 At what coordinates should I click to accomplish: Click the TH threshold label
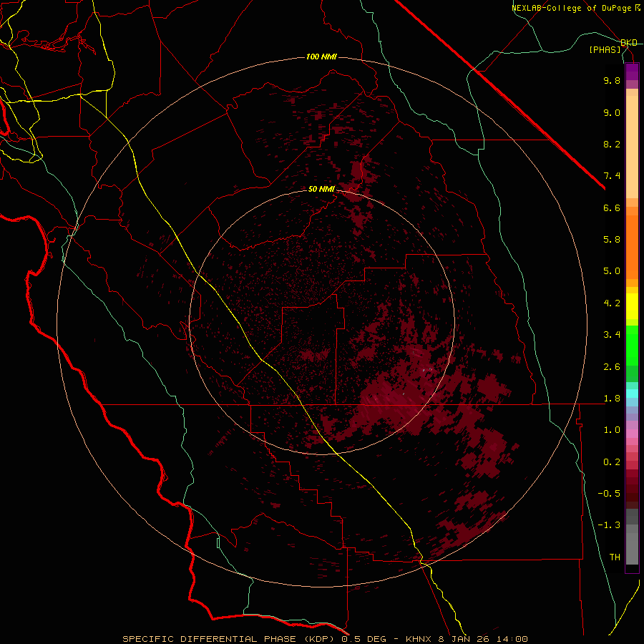(x=615, y=557)
